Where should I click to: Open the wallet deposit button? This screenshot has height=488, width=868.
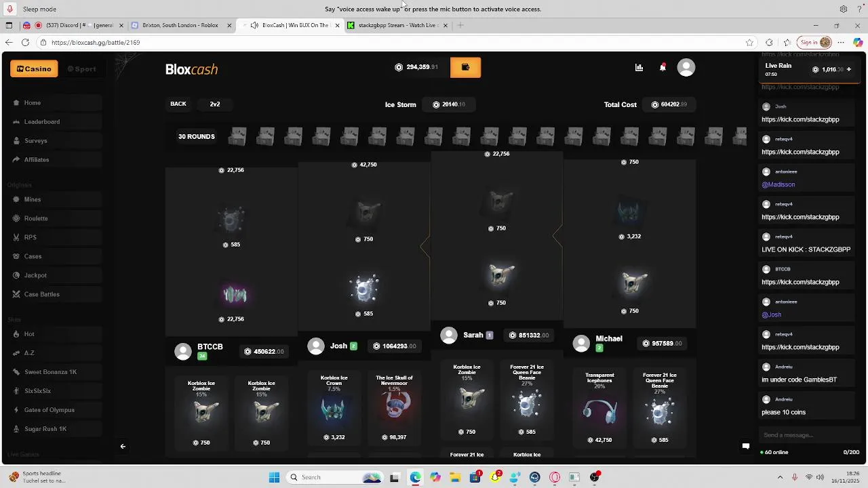click(x=465, y=67)
